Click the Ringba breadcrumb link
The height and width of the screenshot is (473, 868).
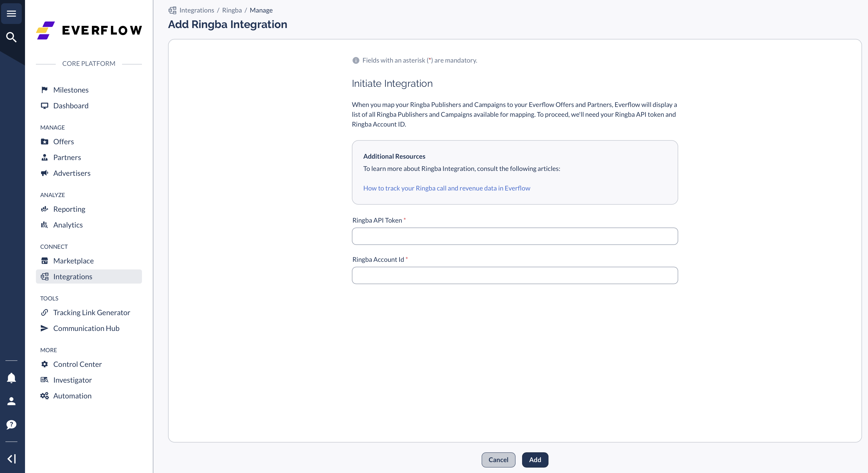click(232, 10)
